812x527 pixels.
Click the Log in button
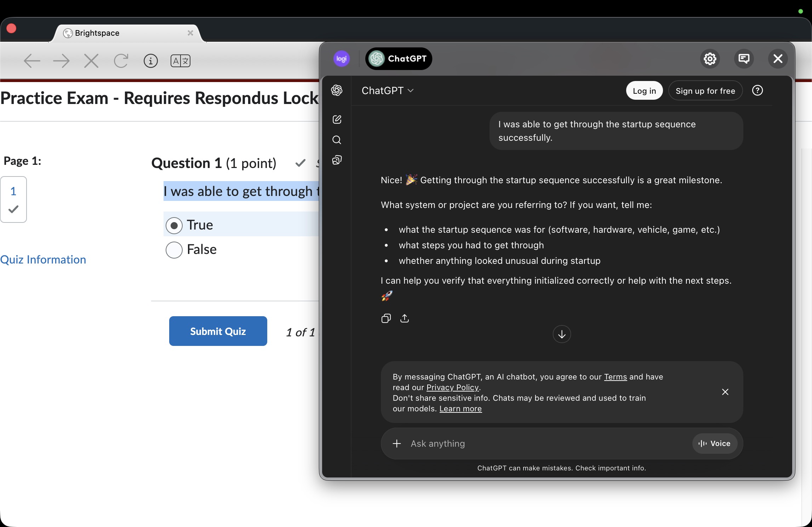pos(644,91)
